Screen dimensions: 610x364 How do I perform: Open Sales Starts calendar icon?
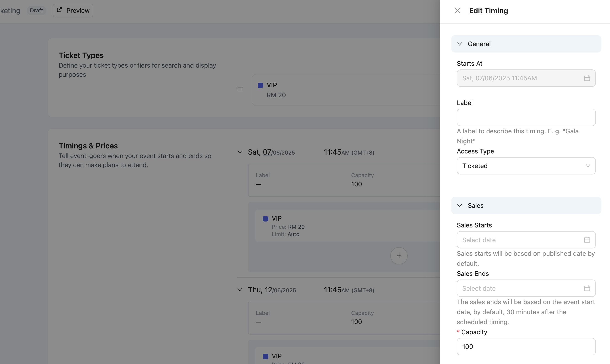[587, 240]
